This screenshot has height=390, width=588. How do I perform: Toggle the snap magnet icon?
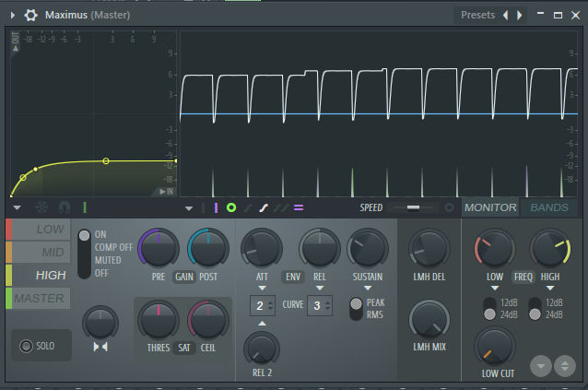point(65,207)
